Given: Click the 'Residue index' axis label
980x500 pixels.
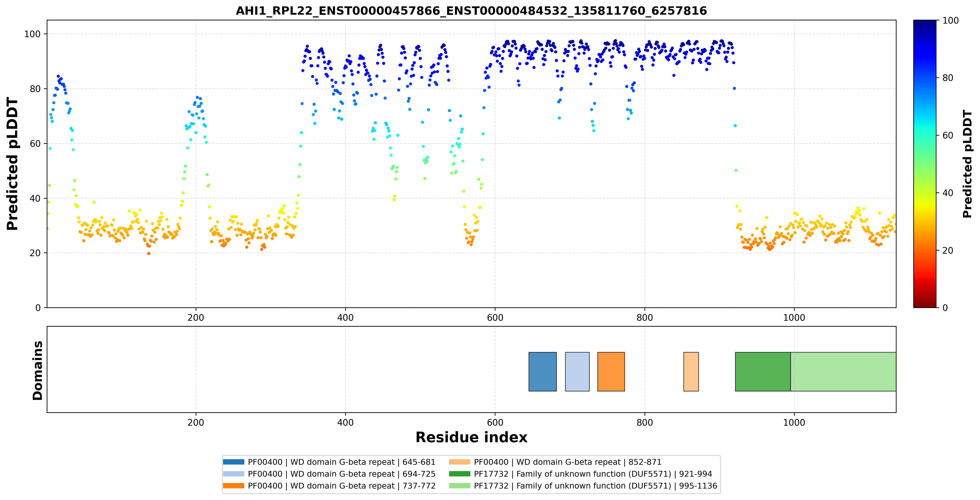Looking at the screenshot, I should pos(471,437).
